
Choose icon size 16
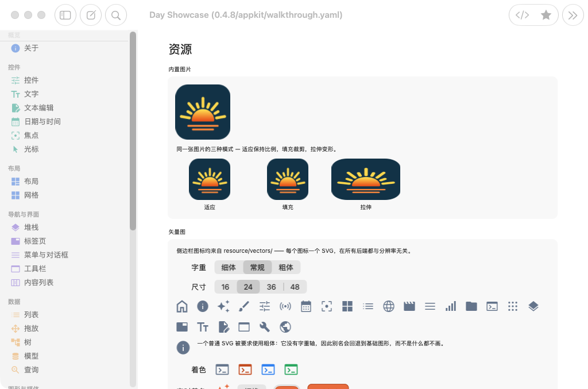(225, 287)
